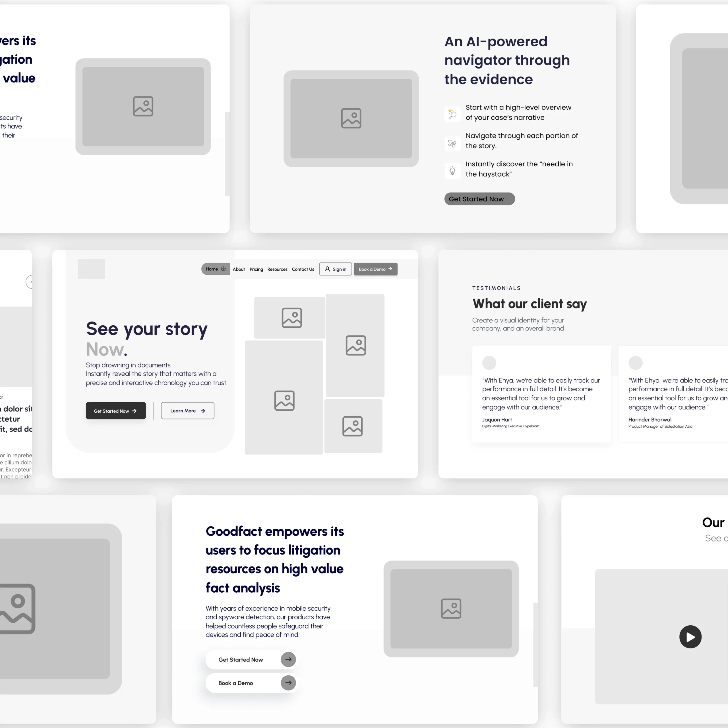The height and width of the screenshot is (728, 728).
Task: Click the lightbulb needle-in-haystack icon
Action: [452, 171]
